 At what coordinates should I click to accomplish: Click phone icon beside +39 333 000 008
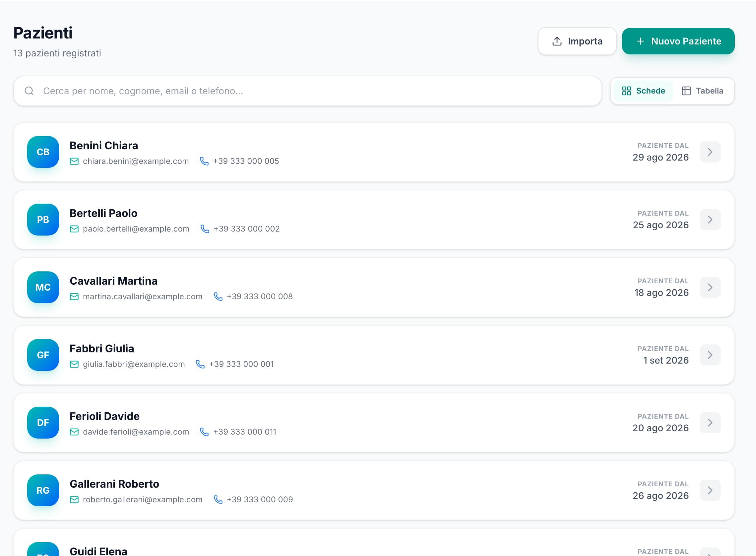coord(218,297)
